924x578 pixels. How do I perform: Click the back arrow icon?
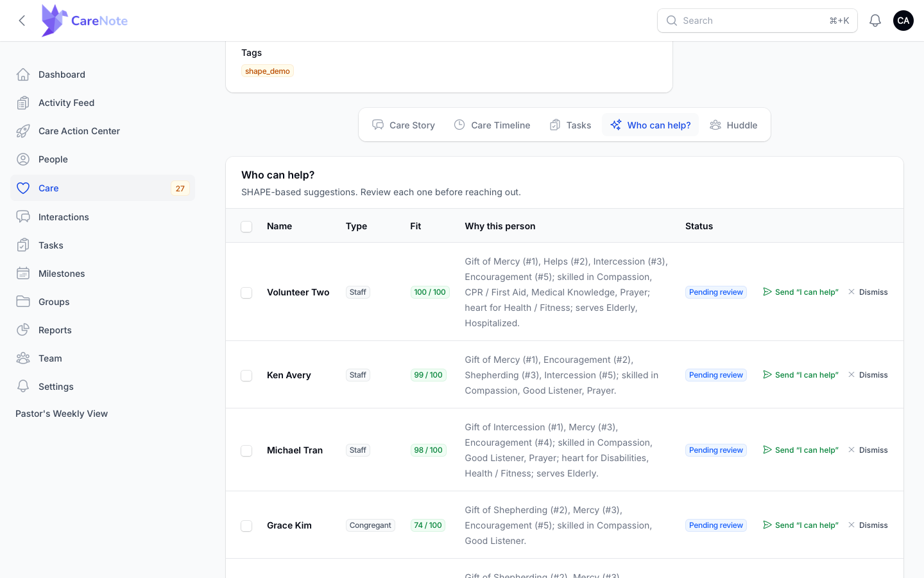tap(22, 21)
